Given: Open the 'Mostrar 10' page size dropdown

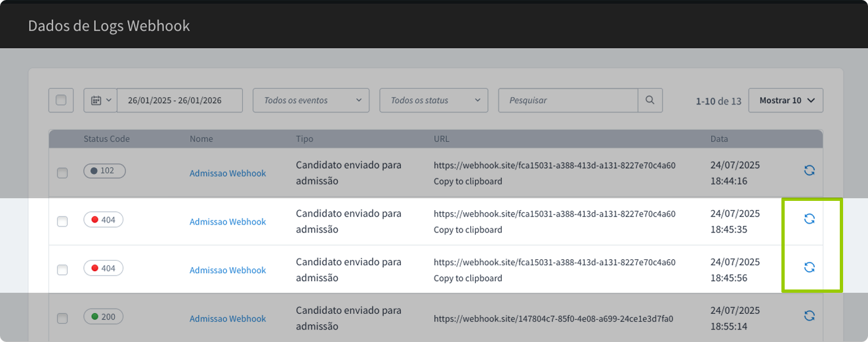Looking at the screenshot, I should [x=785, y=100].
